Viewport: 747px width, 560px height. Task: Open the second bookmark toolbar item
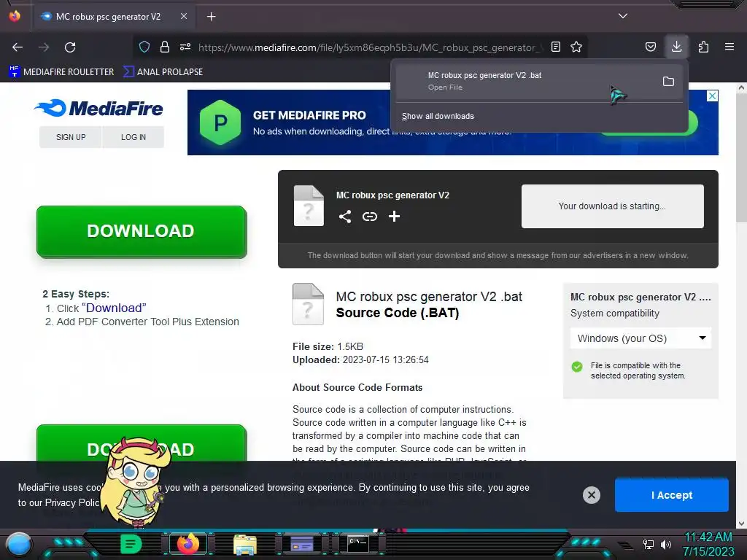coord(163,72)
